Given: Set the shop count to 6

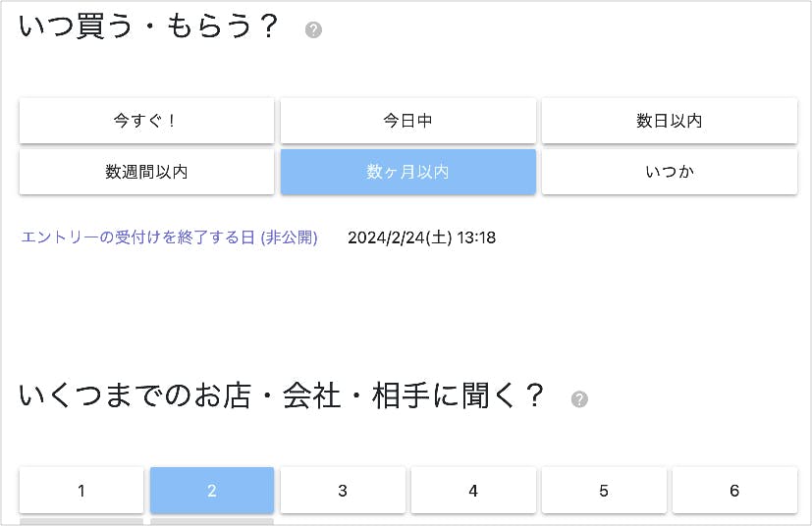Looking at the screenshot, I should click(734, 490).
